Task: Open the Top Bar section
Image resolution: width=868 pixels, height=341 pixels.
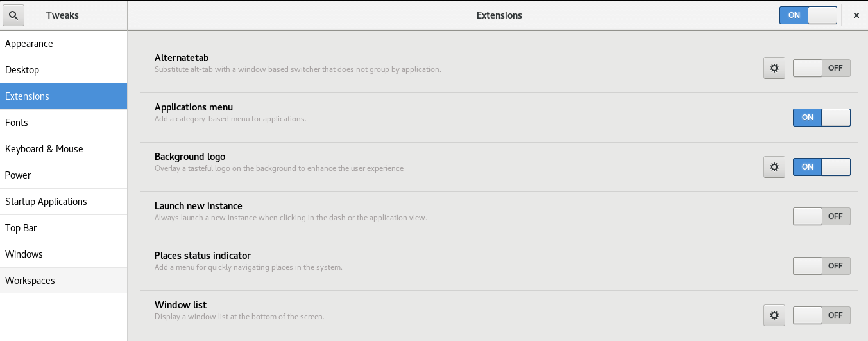Action: click(x=64, y=228)
